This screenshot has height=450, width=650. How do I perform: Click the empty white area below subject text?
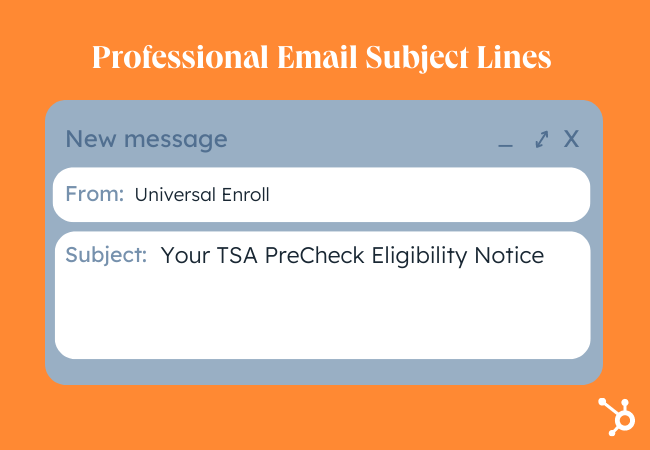[323, 315]
